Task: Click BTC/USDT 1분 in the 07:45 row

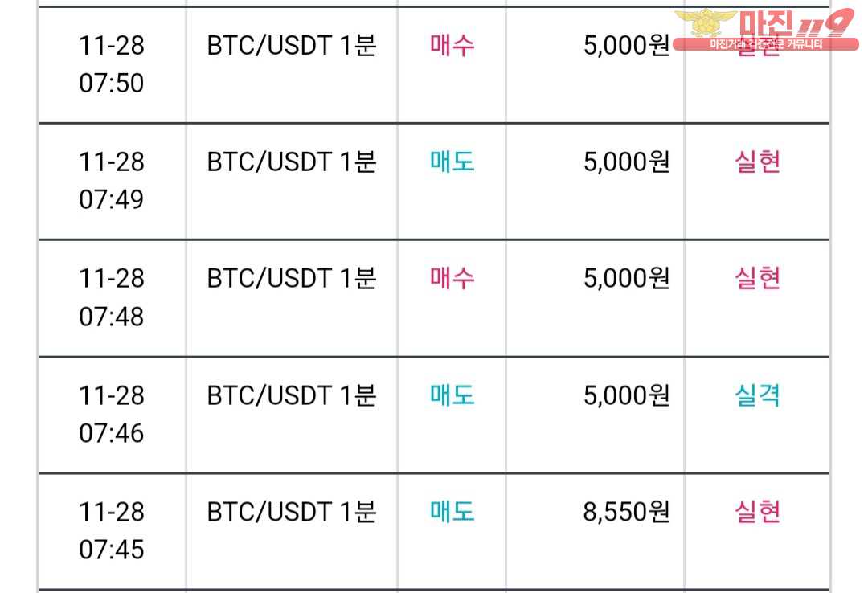Action: pos(292,512)
